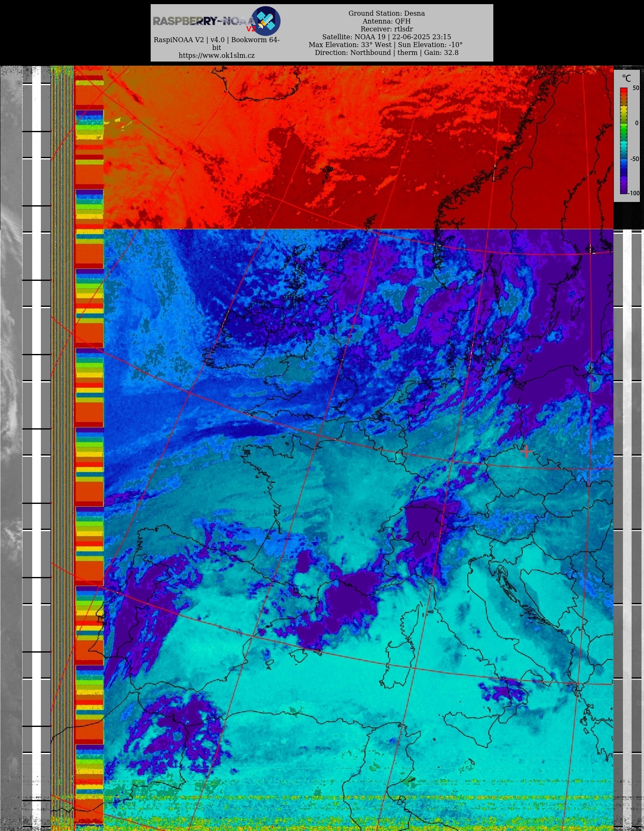Click the red cross ground station marker
This screenshot has width=644, height=831.
point(526,451)
